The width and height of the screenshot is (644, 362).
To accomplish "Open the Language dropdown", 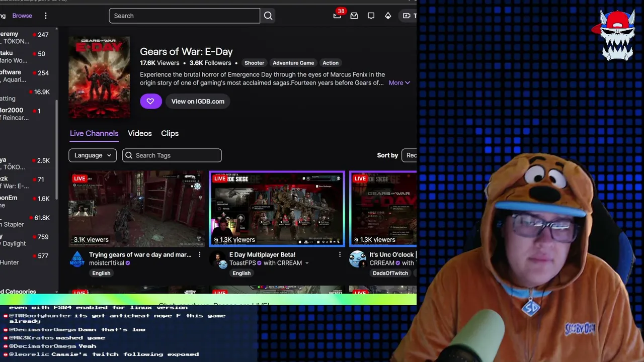I will (93, 155).
